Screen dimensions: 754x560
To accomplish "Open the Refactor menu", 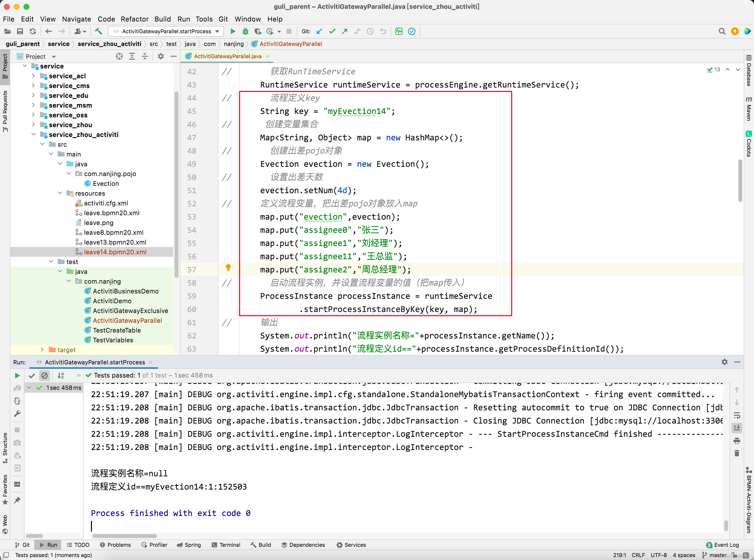I will (x=134, y=19).
